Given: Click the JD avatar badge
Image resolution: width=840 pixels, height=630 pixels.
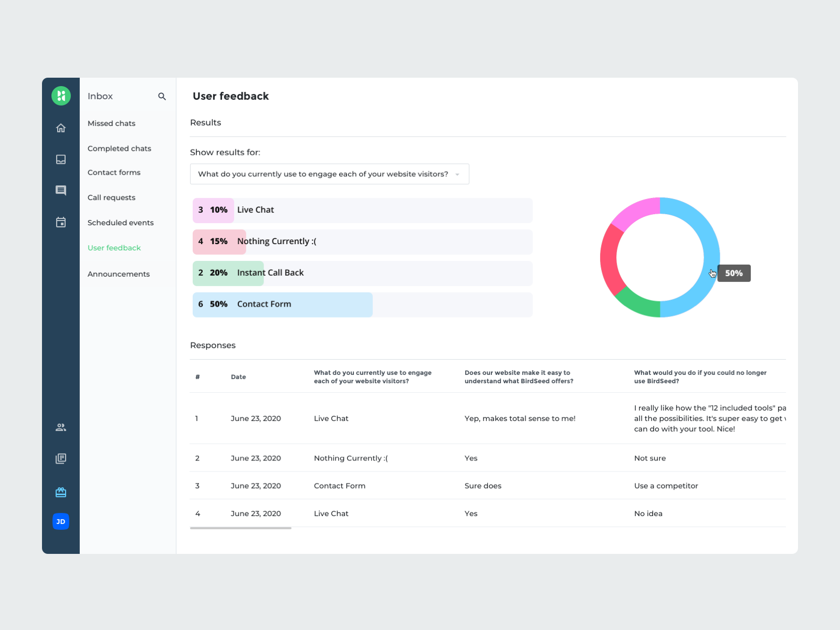Looking at the screenshot, I should (x=60, y=521).
